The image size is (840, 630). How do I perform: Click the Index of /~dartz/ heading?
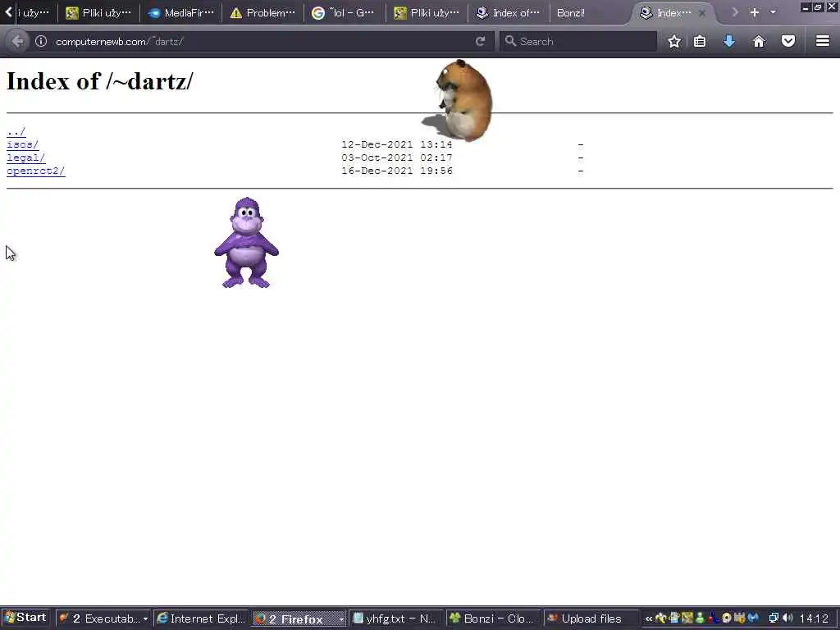[99, 81]
